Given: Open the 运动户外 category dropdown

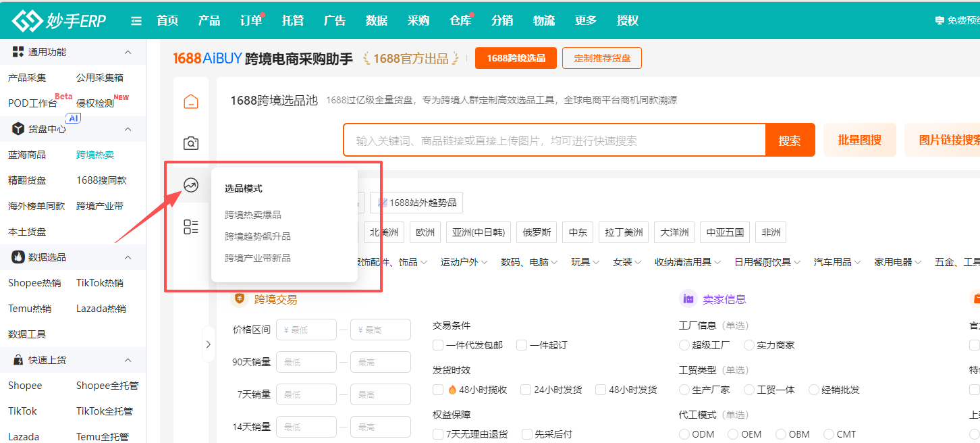Looking at the screenshot, I should 464,262.
